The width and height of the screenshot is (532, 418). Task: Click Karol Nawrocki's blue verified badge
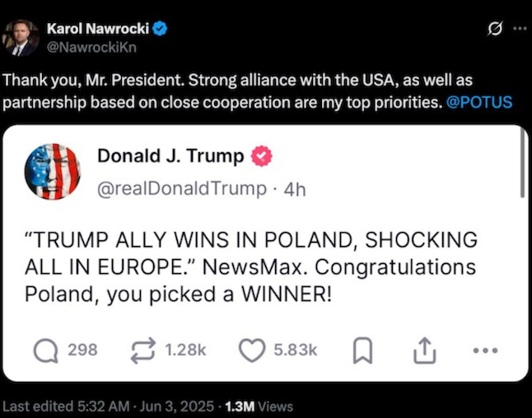[x=161, y=29]
